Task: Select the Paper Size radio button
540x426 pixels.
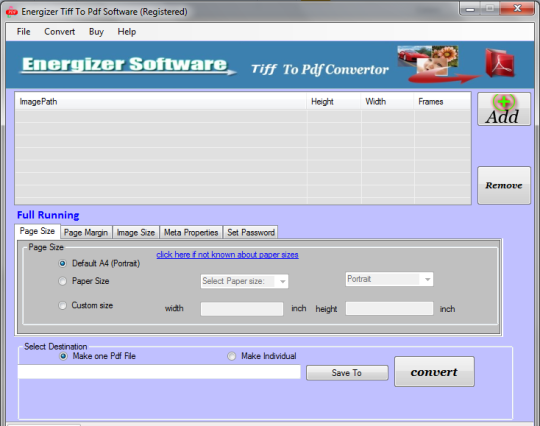Action: [x=62, y=281]
